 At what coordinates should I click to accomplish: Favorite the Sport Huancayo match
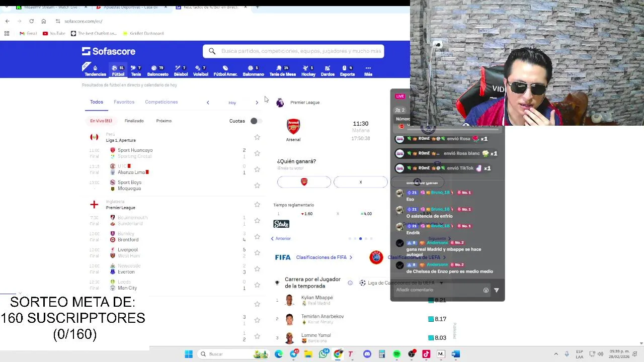pos(257,153)
